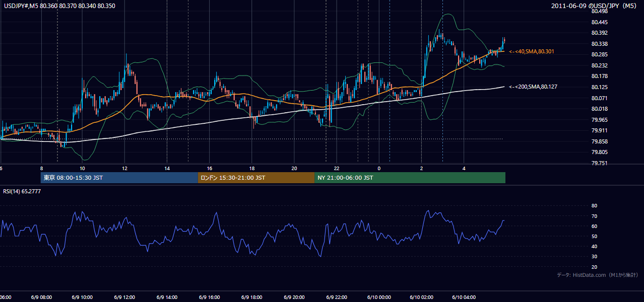Click the 6/10 00:00 date label

point(379,297)
